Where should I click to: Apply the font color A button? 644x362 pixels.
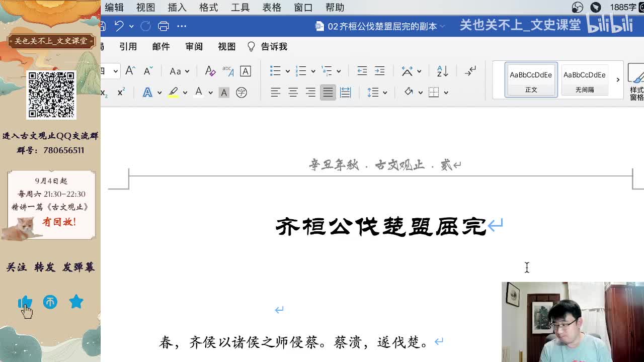(x=199, y=92)
